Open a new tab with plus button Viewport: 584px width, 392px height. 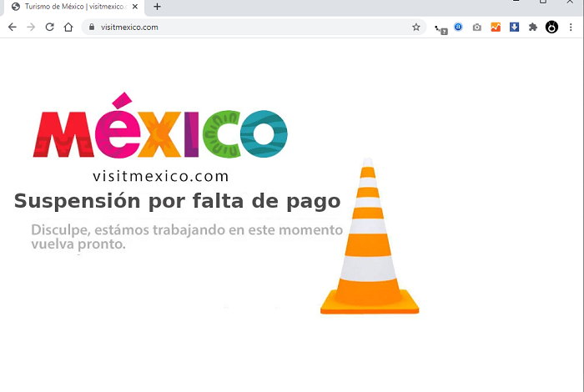tap(157, 7)
